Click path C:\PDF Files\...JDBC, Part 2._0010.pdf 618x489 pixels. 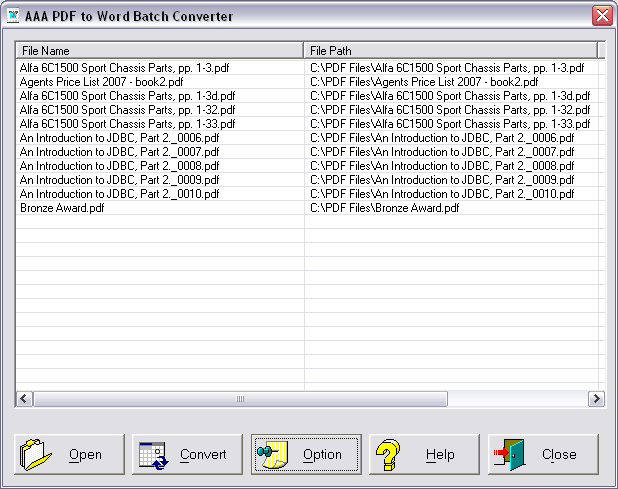tap(442, 194)
